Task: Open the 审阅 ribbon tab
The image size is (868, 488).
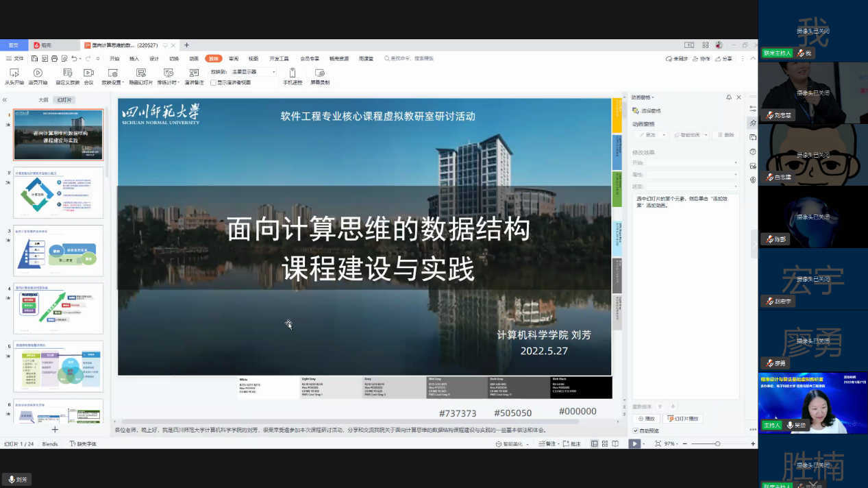Action: 234,59
